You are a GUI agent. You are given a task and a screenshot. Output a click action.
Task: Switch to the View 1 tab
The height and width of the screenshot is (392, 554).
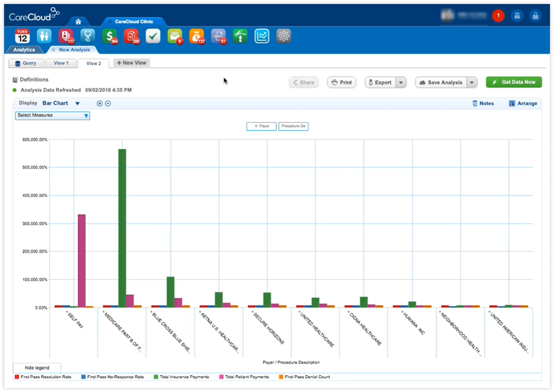pos(61,63)
